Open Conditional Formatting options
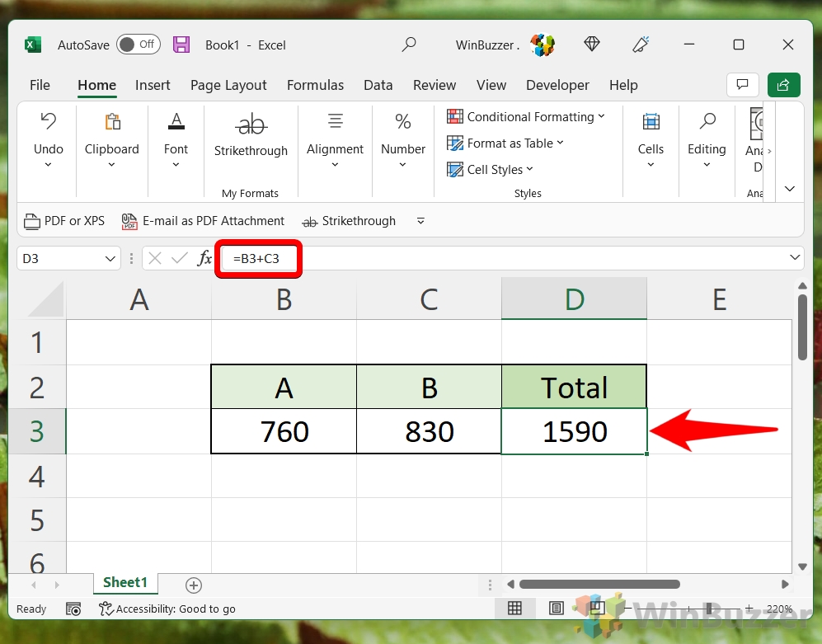 528,116
